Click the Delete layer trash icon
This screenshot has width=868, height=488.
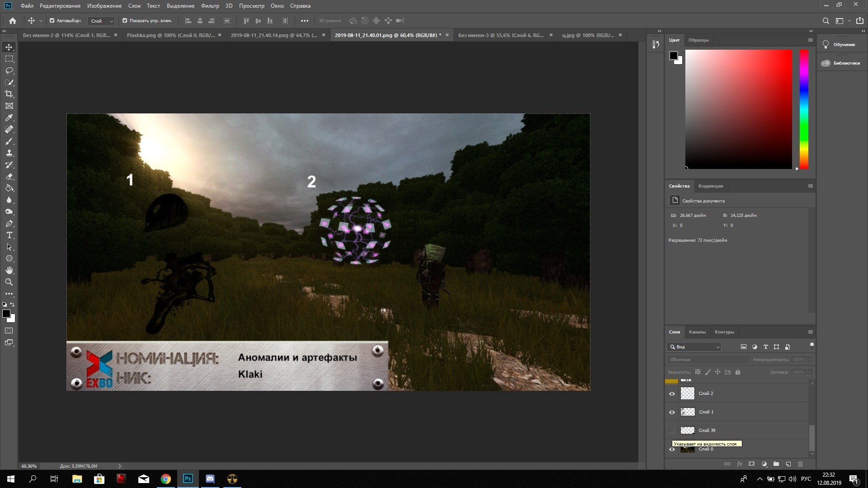[x=800, y=464]
